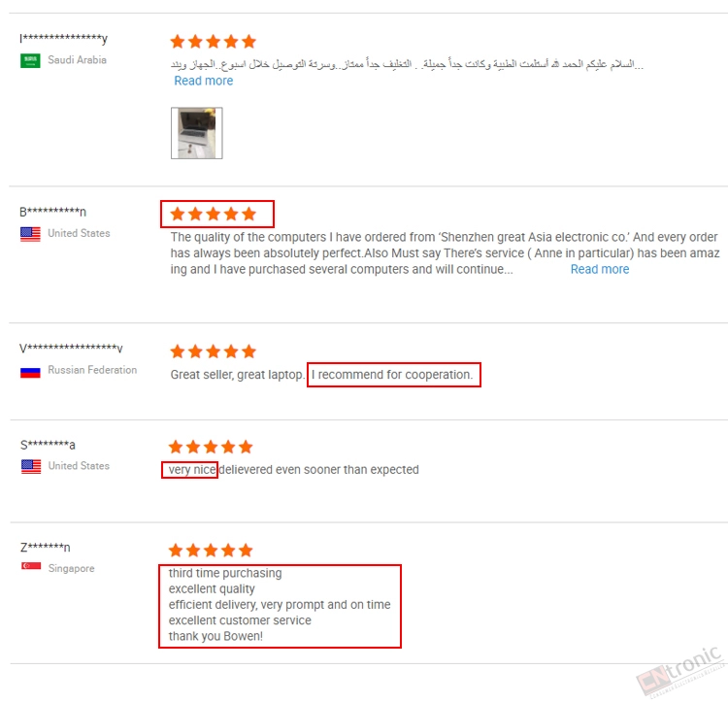The image size is (728, 703).
Task: Click the CNtronic watermark logo
Action: point(680,672)
